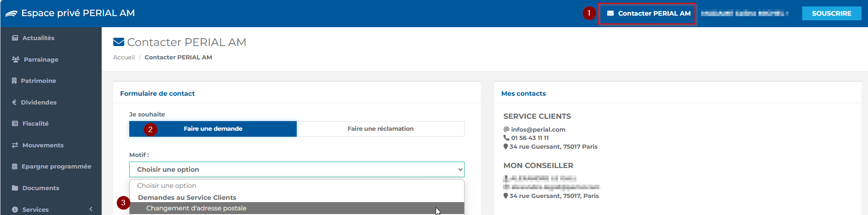Screen dimensions: 868x215
Task: Click the phone number 01 56 43 11 11
Action: click(x=530, y=138)
